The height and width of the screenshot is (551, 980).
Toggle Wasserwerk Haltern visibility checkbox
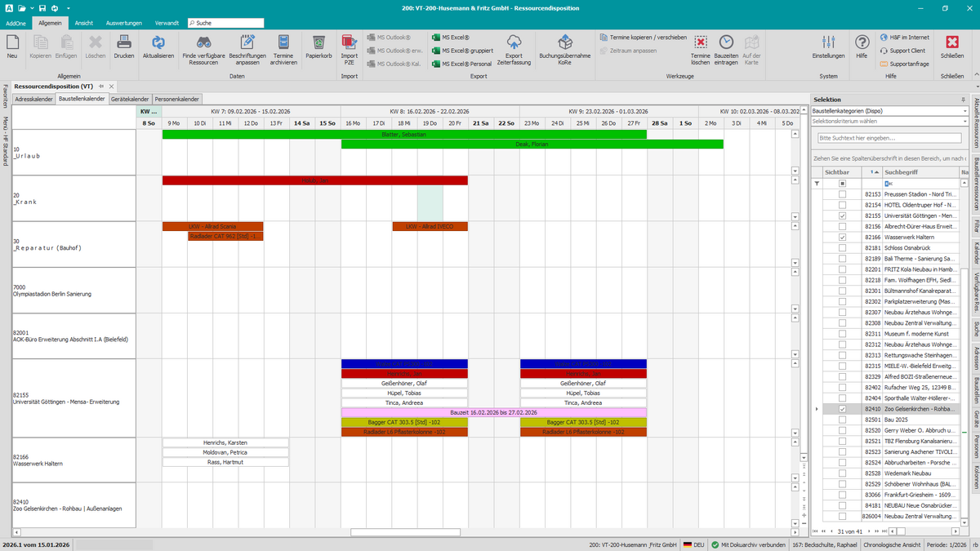(842, 237)
